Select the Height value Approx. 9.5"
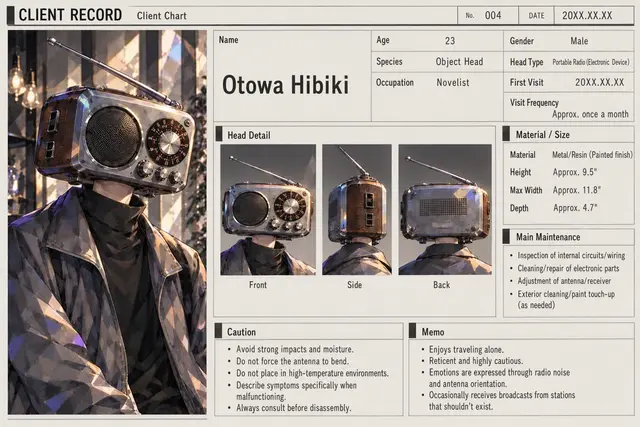Image resolution: width=640 pixels, height=427 pixels. point(575,172)
